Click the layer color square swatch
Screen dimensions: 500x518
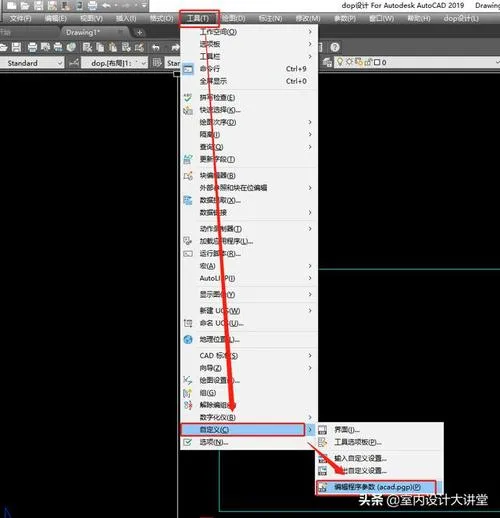[x=377, y=62]
